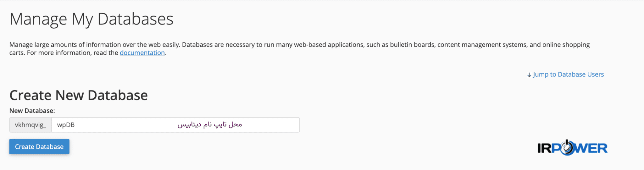Click the Persian annotation text in field
This screenshot has height=170, width=644.
coord(210,125)
